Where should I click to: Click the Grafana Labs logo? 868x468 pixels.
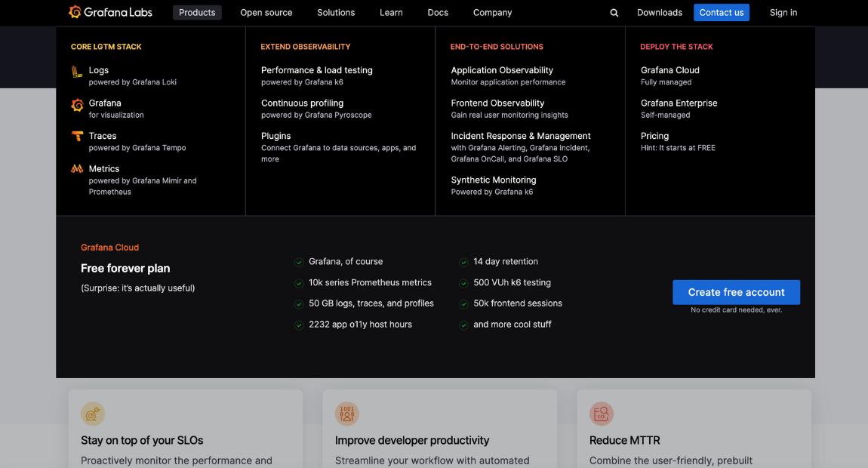(112, 12)
